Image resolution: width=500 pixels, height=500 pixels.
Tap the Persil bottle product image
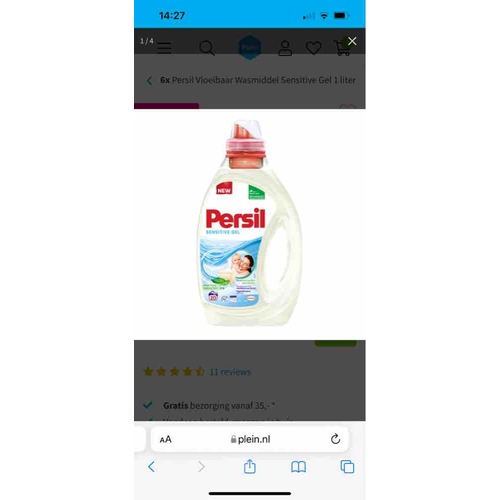point(250,223)
